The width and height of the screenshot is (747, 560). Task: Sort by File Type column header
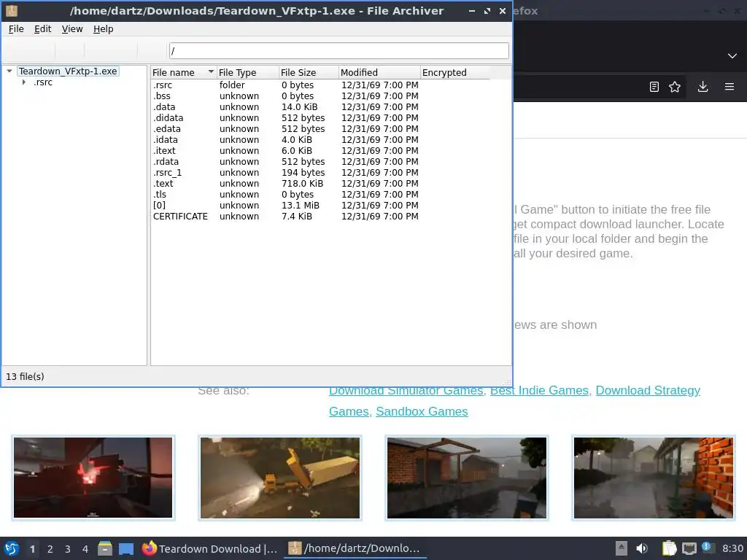248,72
